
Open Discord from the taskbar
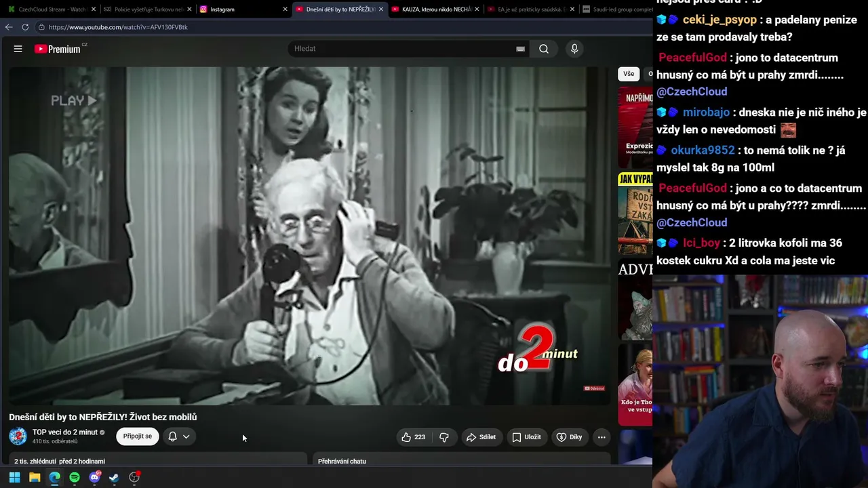click(94, 477)
